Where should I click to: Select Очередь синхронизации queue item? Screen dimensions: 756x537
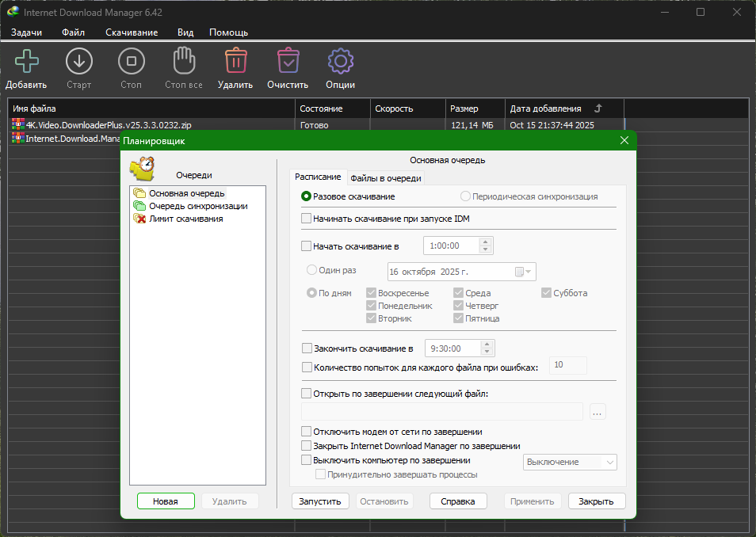197,206
